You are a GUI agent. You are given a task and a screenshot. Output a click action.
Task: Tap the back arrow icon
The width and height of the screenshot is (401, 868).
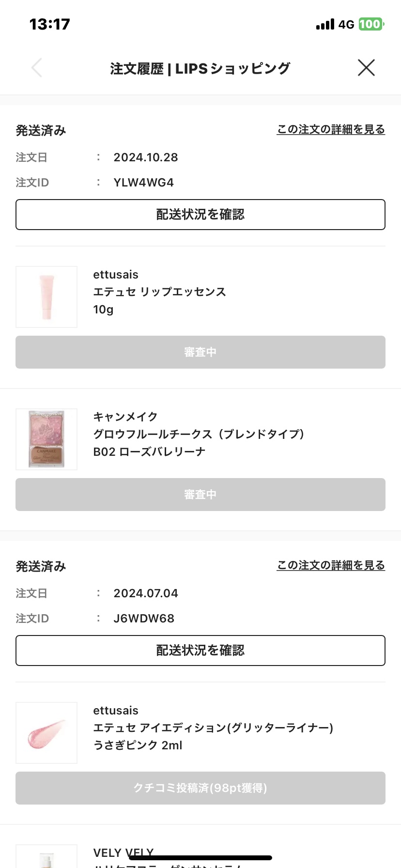click(x=37, y=68)
